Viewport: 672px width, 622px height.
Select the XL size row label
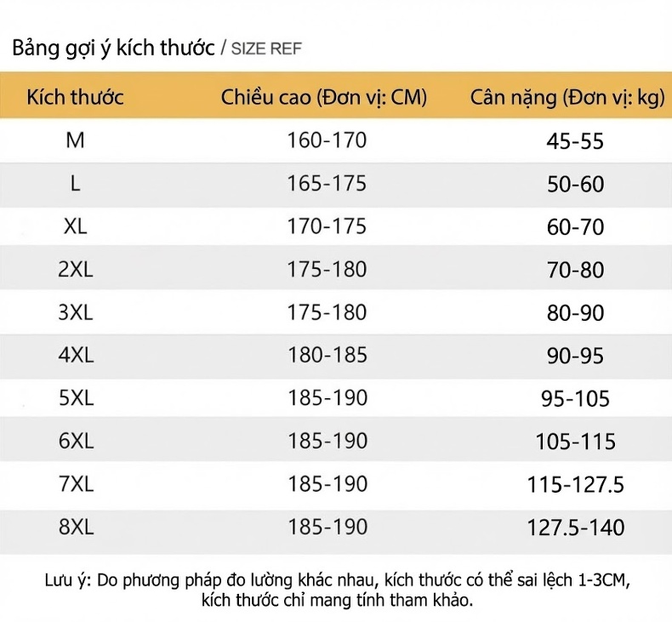(76, 226)
